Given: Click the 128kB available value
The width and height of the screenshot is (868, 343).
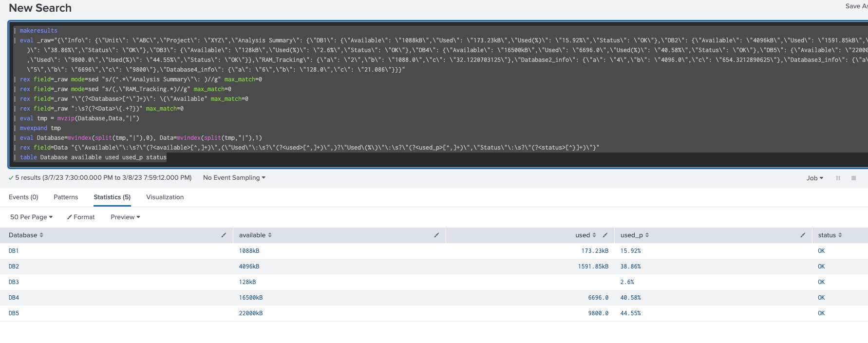Looking at the screenshot, I should 247,282.
